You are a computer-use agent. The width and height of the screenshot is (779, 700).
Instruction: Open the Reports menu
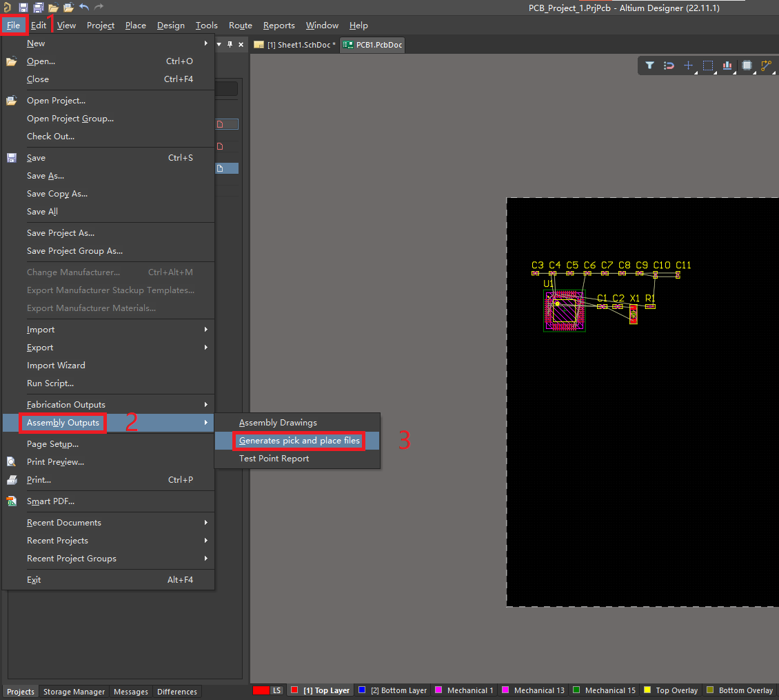pos(279,26)
